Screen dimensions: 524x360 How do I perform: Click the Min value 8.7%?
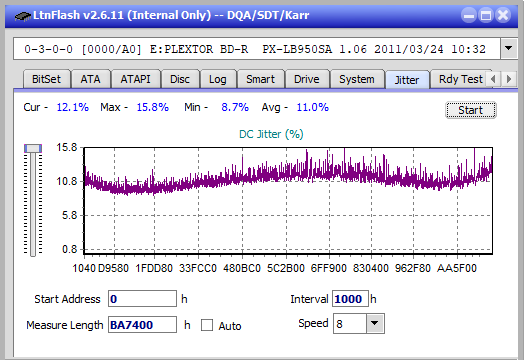(235, 107)
